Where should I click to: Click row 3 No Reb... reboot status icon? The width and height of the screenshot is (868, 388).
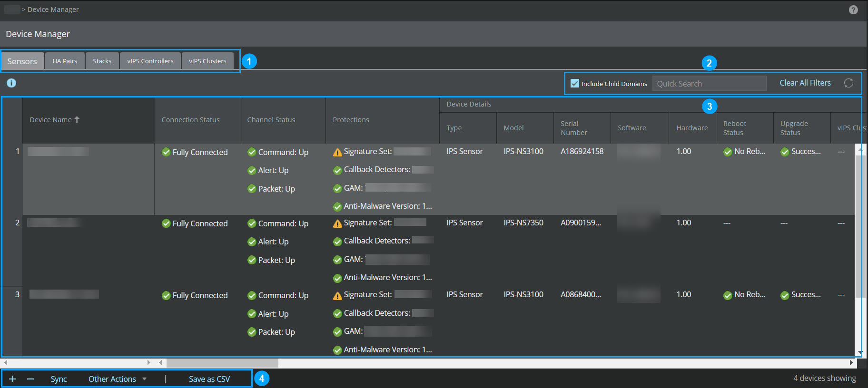tap(728, 295)
